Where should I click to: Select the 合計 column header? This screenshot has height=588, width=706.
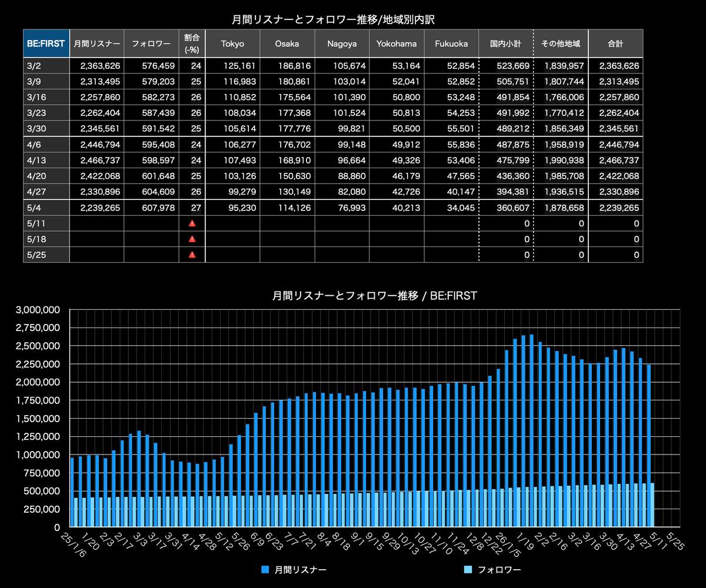615,44
